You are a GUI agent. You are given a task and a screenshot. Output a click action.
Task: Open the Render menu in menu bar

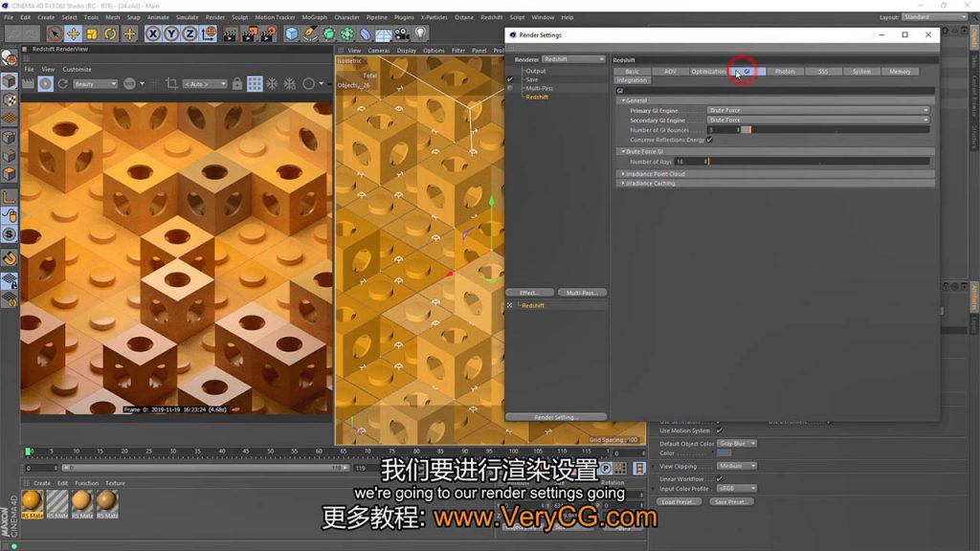coord(215,17)
